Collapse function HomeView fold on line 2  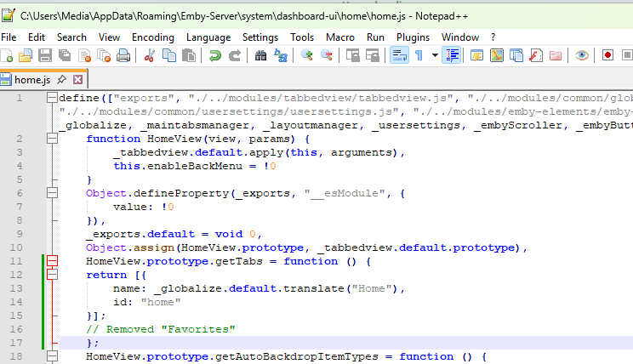pyautogui.click(x=52, y=139)
